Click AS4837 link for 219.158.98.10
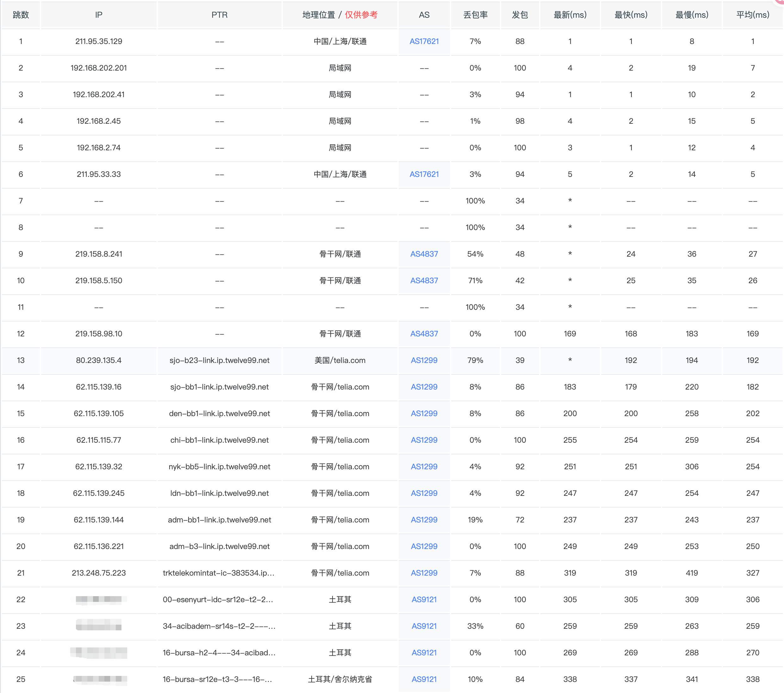Screen dimensions: 784x693 point(424,334)
